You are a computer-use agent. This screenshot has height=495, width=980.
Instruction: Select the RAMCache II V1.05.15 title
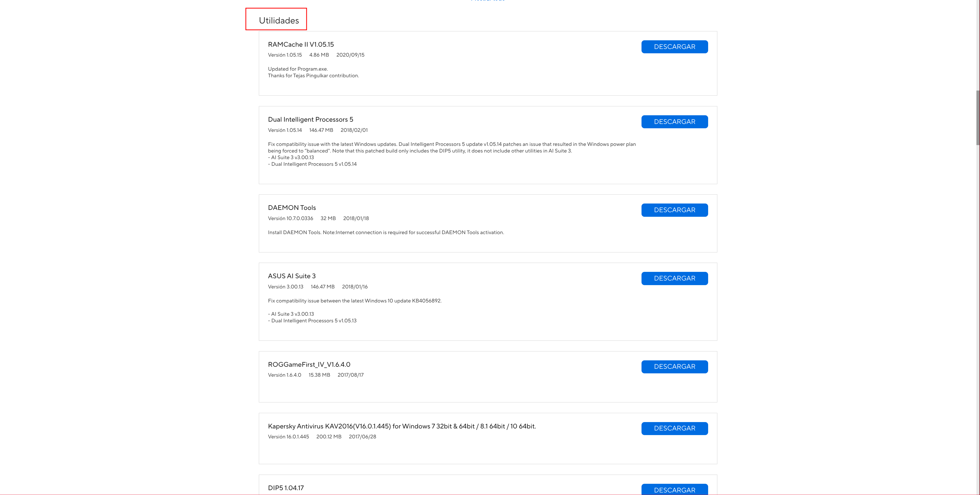pos(300,44)
